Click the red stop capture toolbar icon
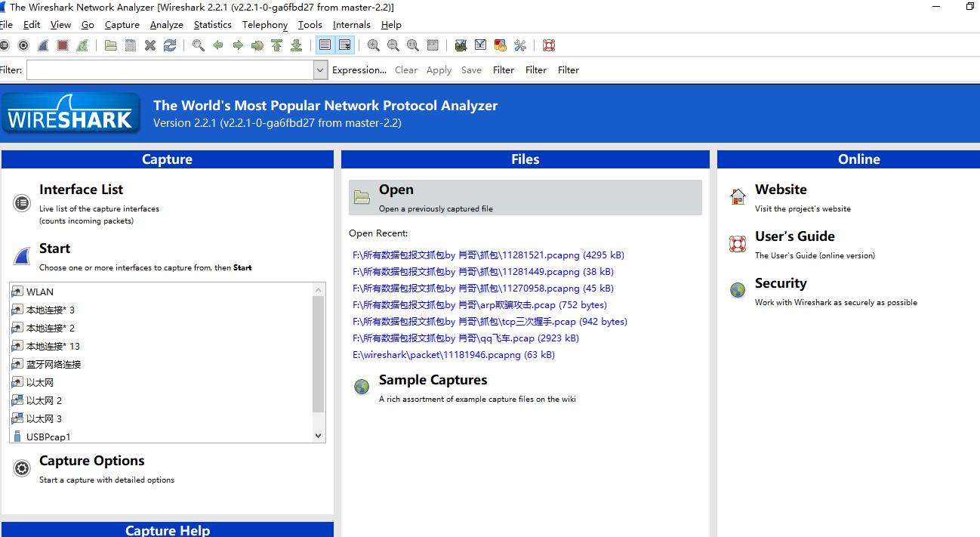The width and height of the screenshot is (980, 537). pyautogui.click(x=63, y=45)
